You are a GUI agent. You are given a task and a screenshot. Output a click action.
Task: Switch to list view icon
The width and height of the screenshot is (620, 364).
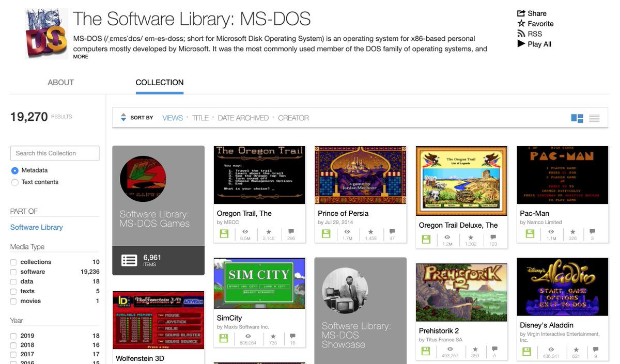(x=594, y=118)
